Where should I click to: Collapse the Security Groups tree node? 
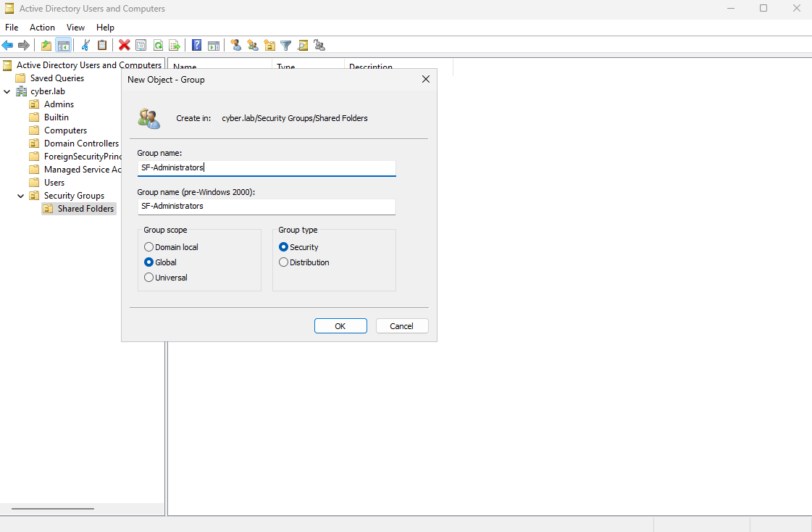point(21,196)
